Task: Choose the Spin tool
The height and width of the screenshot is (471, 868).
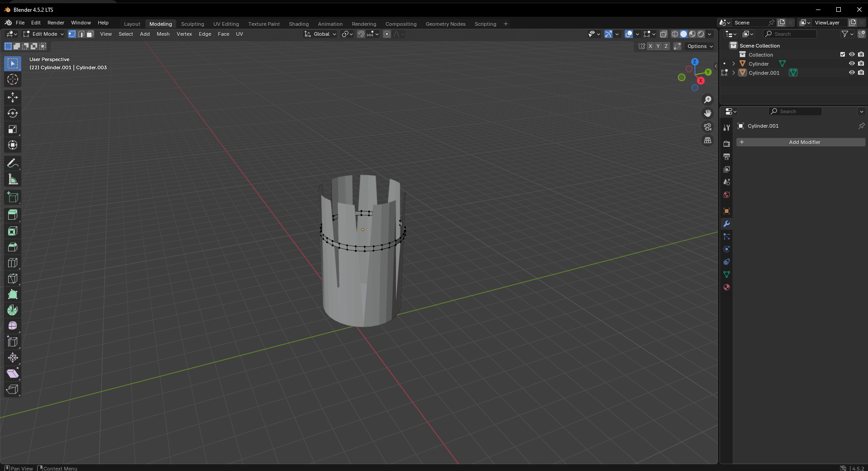Action: point(13,310)
